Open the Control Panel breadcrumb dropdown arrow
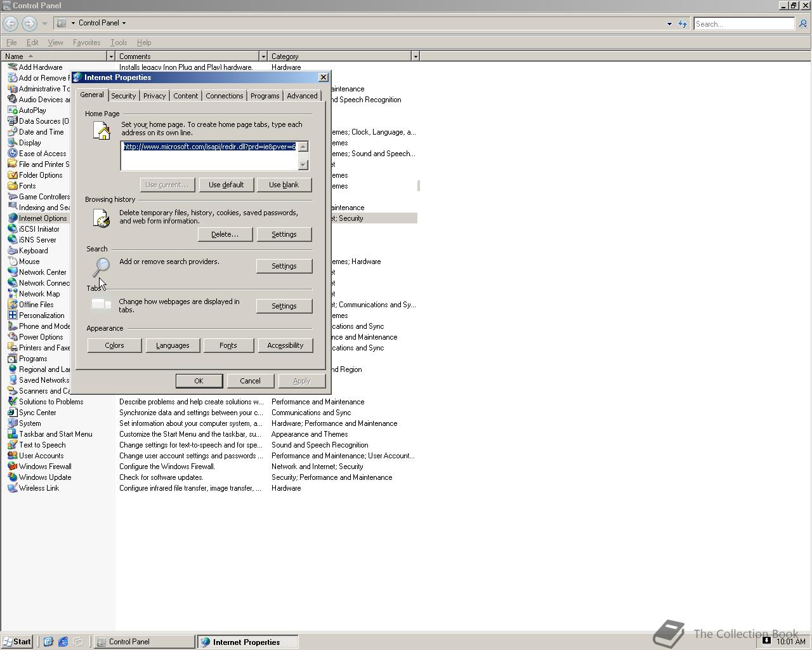812x650 pixels. [124, 23]
